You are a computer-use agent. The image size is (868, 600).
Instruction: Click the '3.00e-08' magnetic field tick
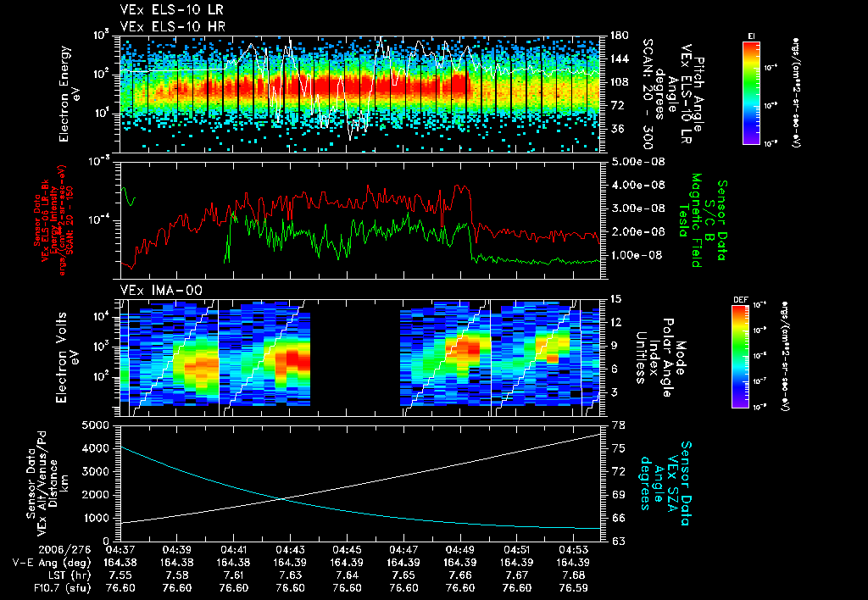coord(637,208)
